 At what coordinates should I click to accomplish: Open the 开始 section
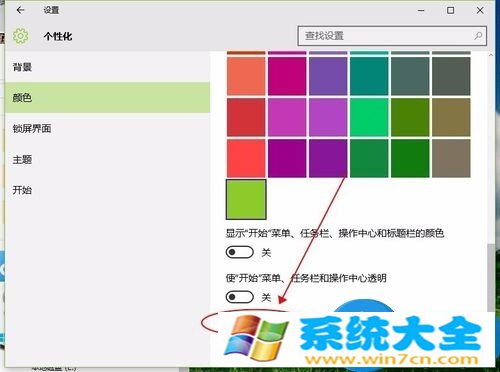107,190
